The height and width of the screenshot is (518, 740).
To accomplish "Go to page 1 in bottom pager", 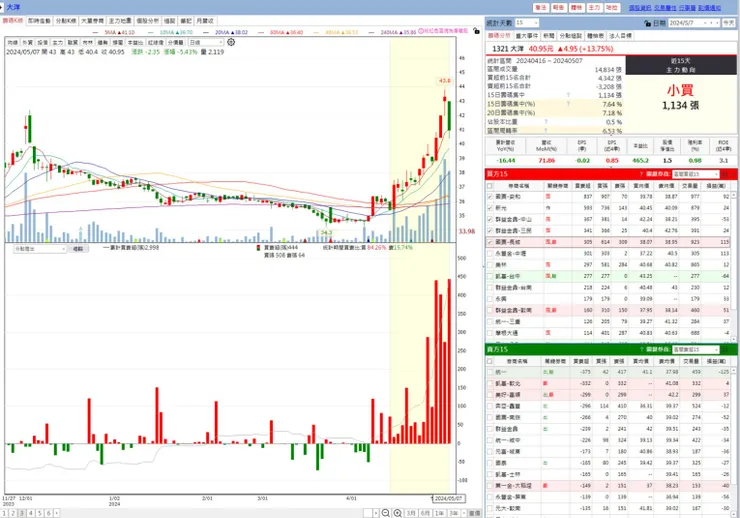I will tap(4, 513).
